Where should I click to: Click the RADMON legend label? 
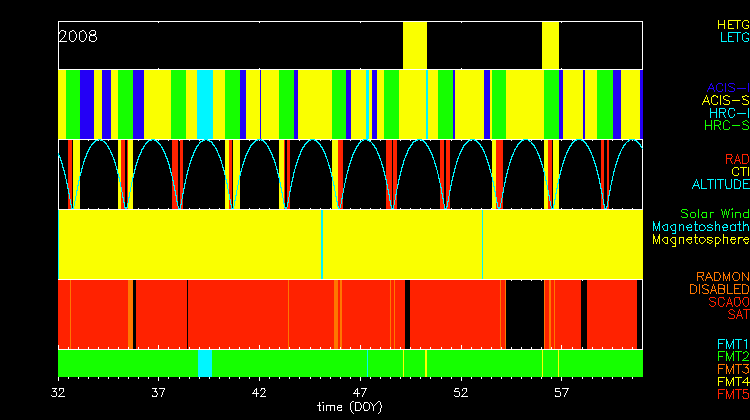pos(723,276)
